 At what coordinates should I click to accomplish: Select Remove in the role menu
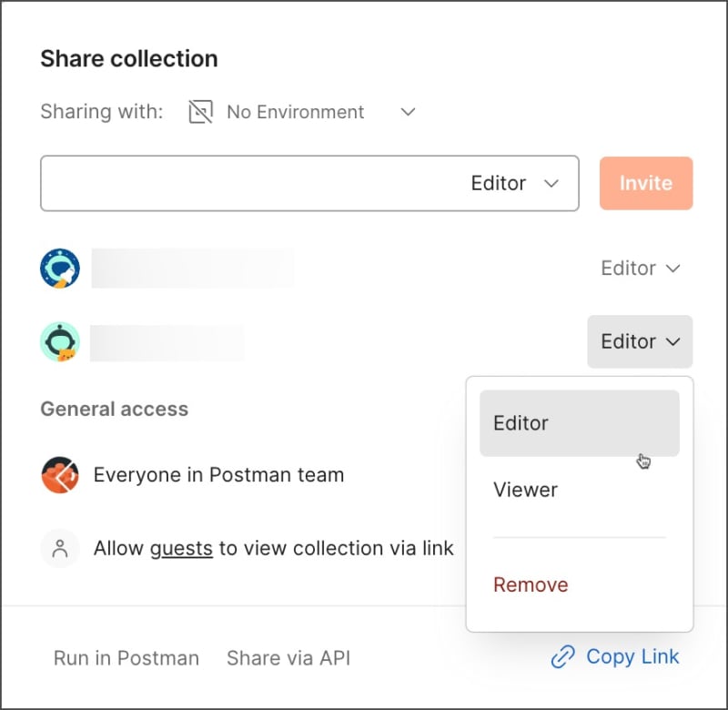[x=531, y=584]
